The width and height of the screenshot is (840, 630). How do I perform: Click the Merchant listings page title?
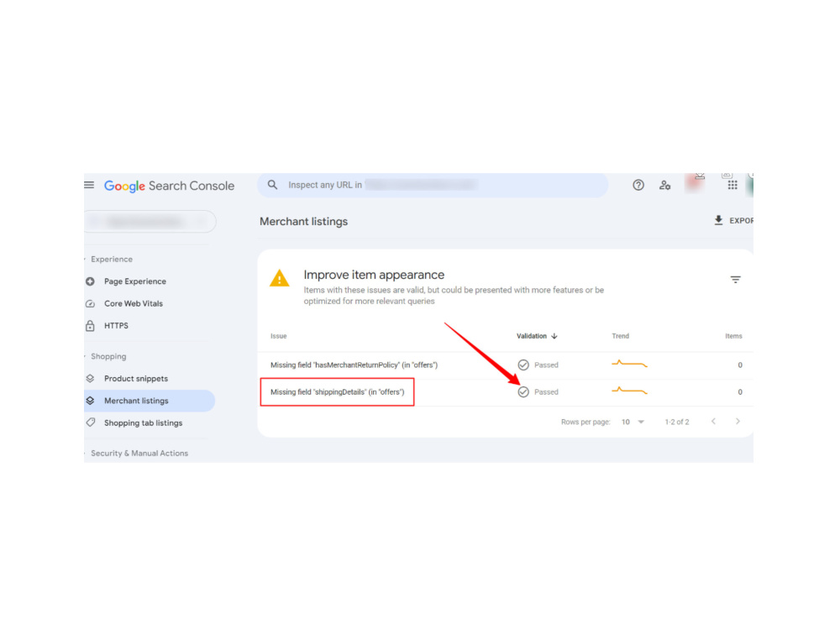[304, 222]
